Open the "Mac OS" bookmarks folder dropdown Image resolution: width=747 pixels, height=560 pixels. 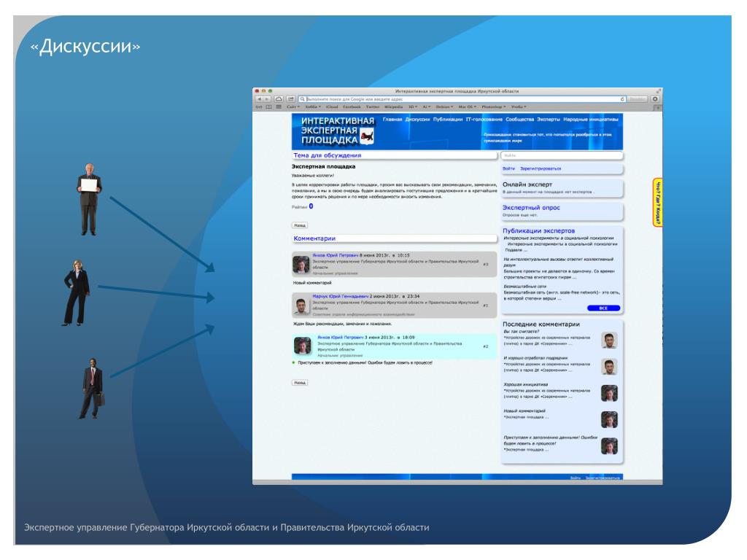coord(467,106)
